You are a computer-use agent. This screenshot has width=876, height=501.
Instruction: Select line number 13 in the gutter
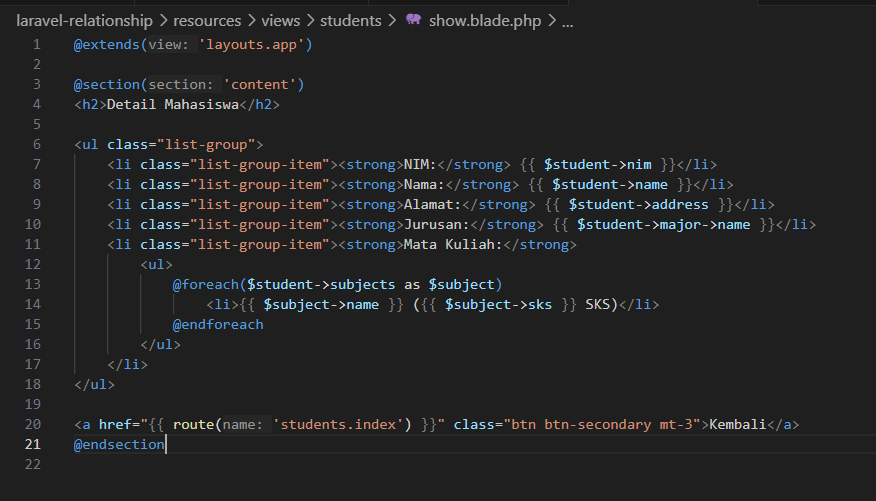coord(33,284)
